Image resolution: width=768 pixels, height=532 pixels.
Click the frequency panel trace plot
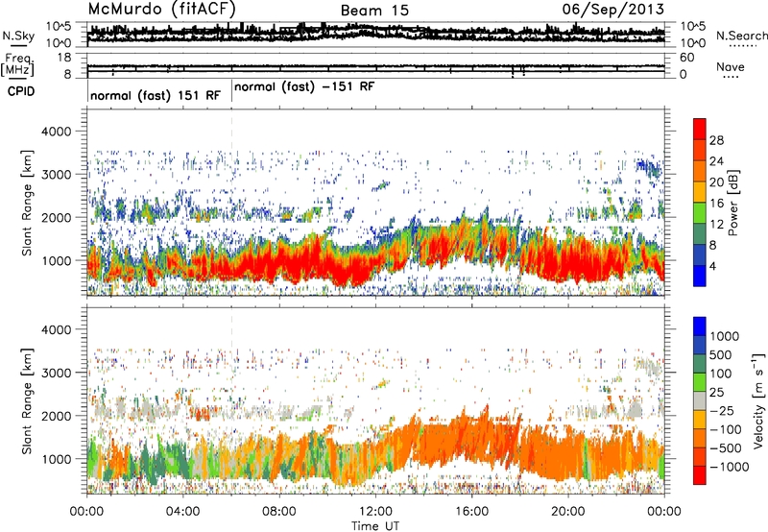(x=375, y=65)
